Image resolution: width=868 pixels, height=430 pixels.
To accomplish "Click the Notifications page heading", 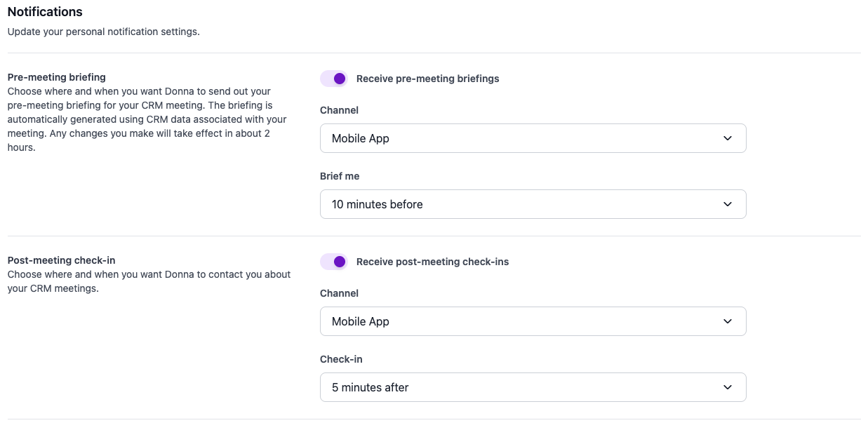I will 45,12.
